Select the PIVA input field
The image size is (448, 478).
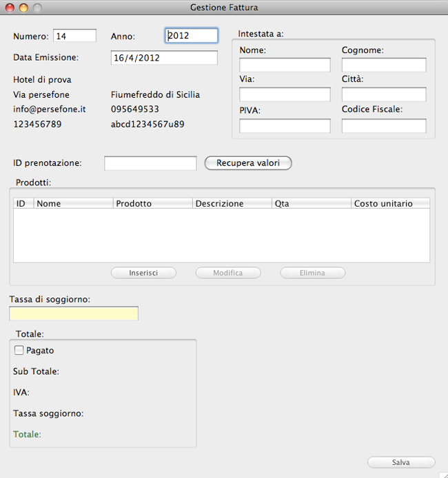[285, 126]
